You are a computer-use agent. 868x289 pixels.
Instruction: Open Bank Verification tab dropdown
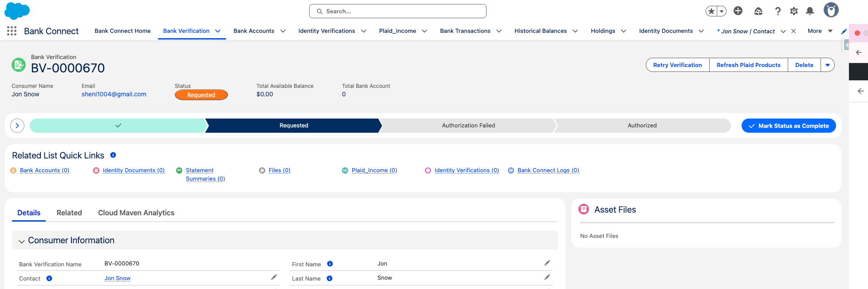click(x=218, y=31)
